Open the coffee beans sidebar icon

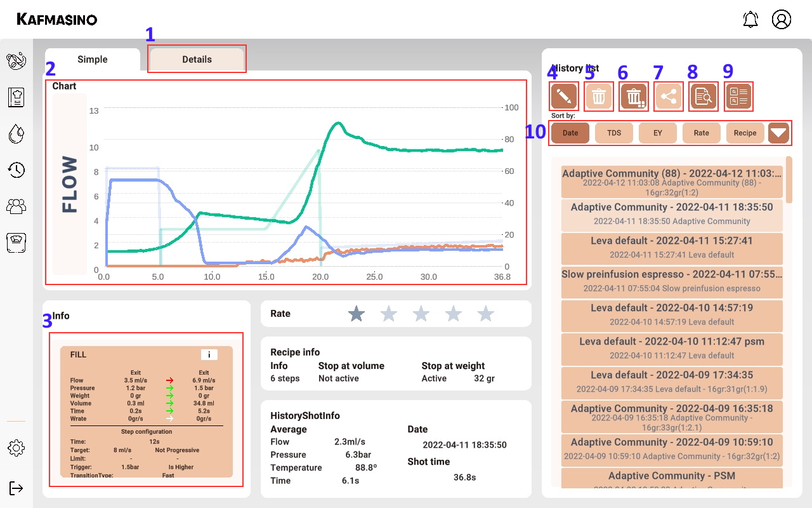tap(16, 61)
